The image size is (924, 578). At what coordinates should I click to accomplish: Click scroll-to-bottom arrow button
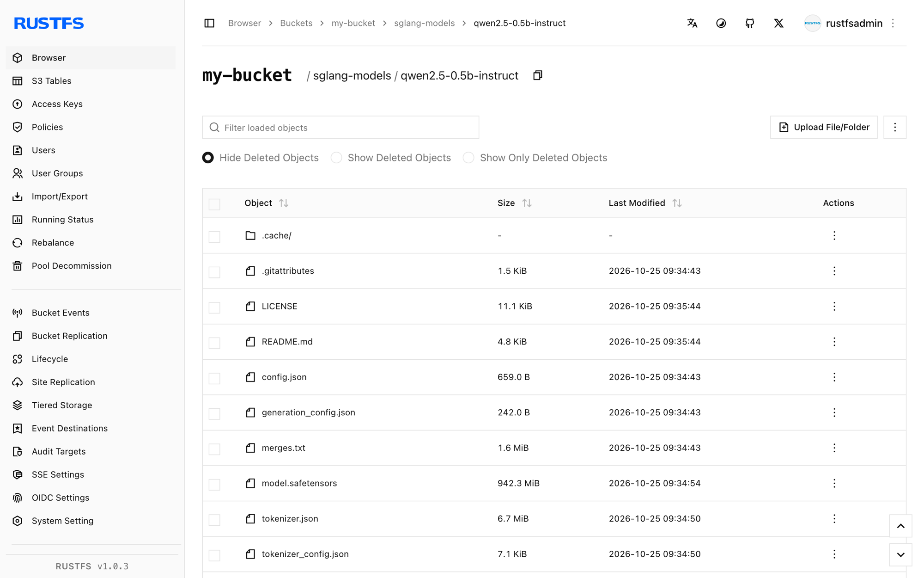point(900,554)
